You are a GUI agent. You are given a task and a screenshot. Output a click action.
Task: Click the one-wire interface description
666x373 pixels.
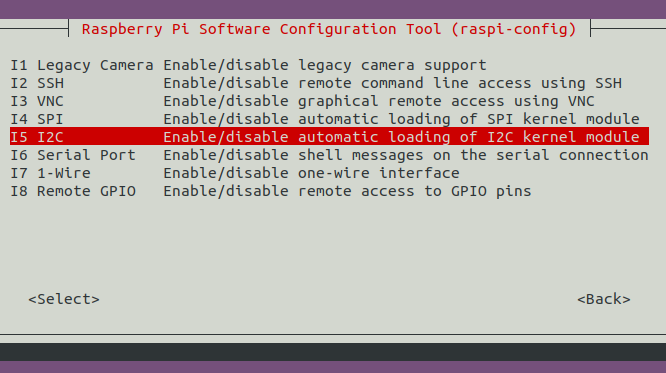pyautogui.click(x=311, y=173)
